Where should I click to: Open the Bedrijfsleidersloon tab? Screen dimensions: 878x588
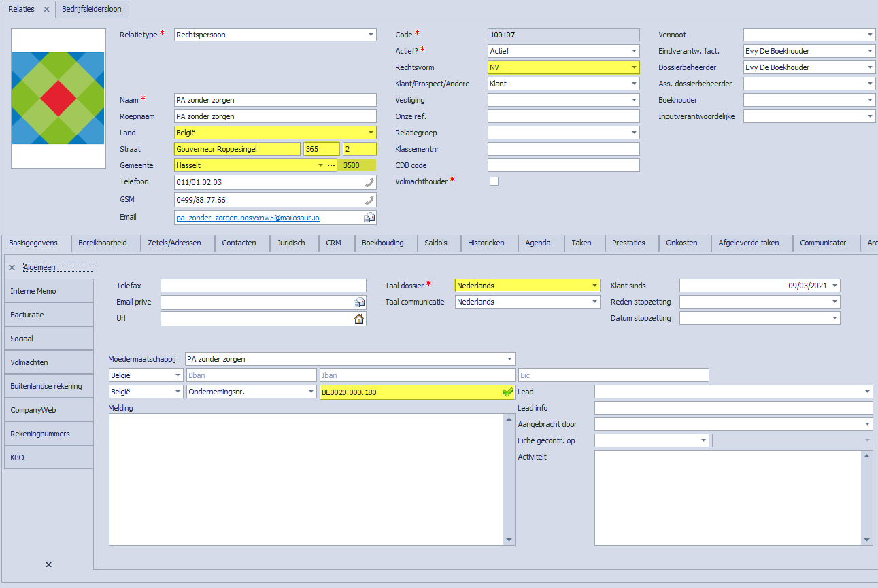point(92,9)
